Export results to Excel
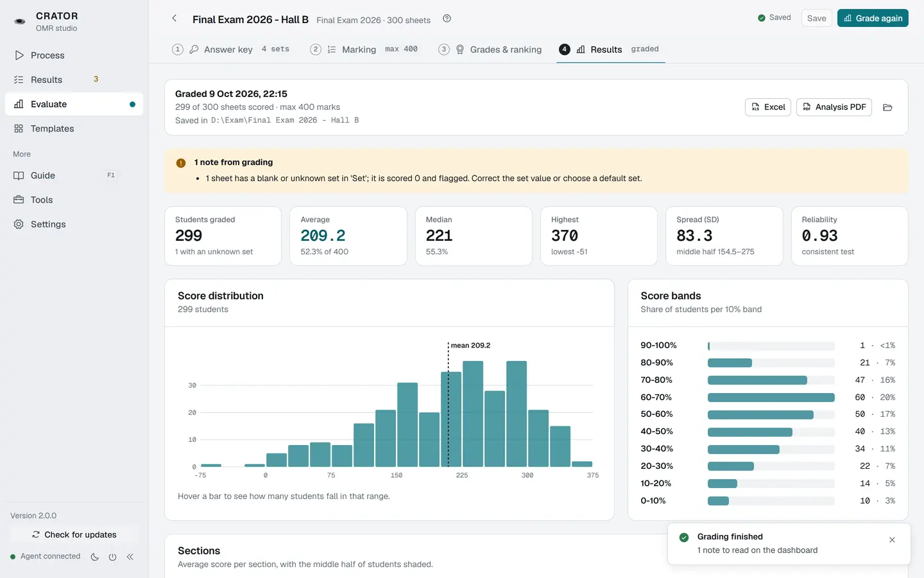The width and height of the screenshot is (924, 578). coord(768,107)
